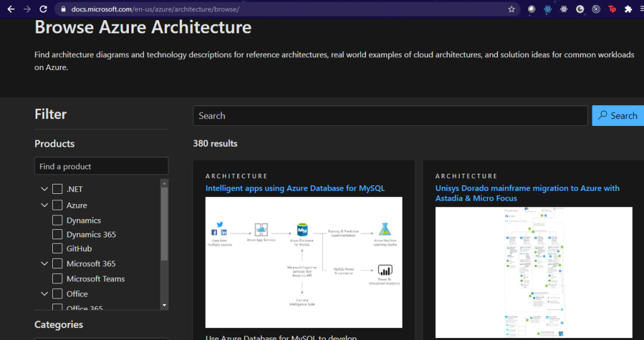Click the site padlock icon

(62, 9)
